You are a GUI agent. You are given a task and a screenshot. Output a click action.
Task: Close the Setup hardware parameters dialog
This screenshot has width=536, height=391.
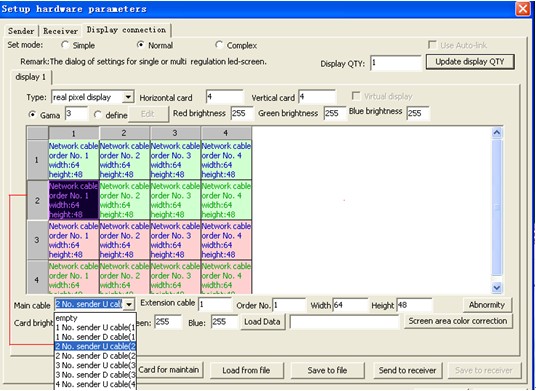(523, 9)
